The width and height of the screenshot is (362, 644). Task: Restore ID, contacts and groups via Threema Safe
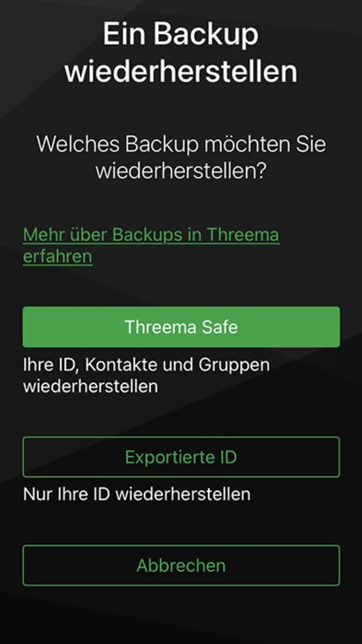click(181, 327)
